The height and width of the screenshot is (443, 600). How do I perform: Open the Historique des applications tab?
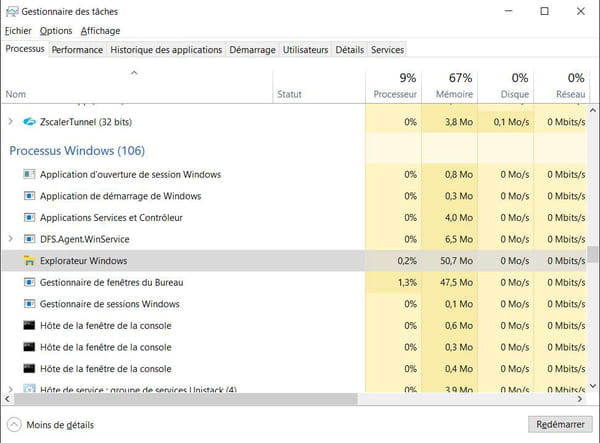[x=166, y=50]
